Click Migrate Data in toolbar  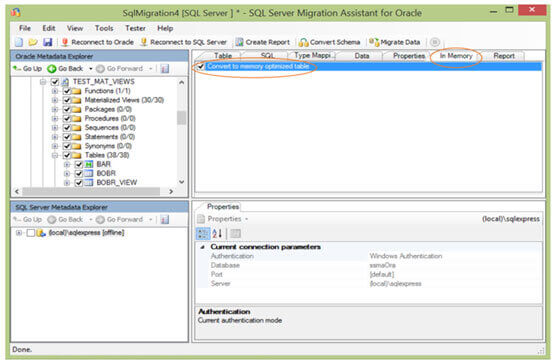point(395,42)
